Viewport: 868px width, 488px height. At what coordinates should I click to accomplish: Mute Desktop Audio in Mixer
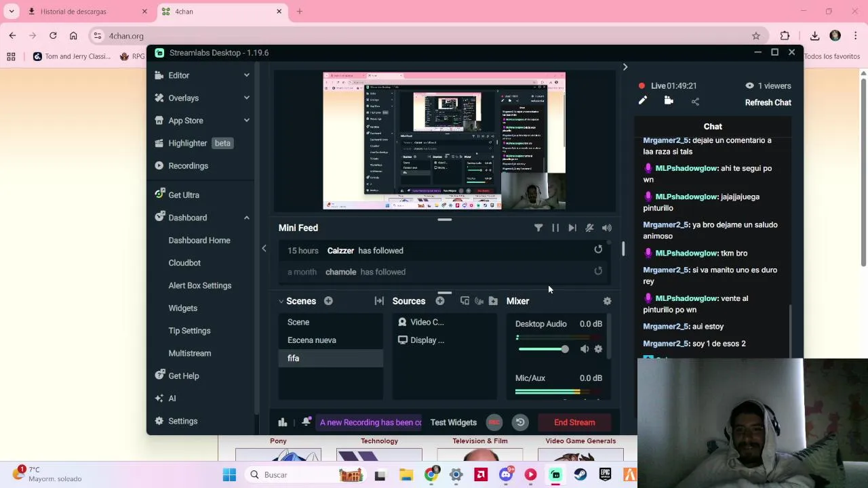click(x=585, y=349)
